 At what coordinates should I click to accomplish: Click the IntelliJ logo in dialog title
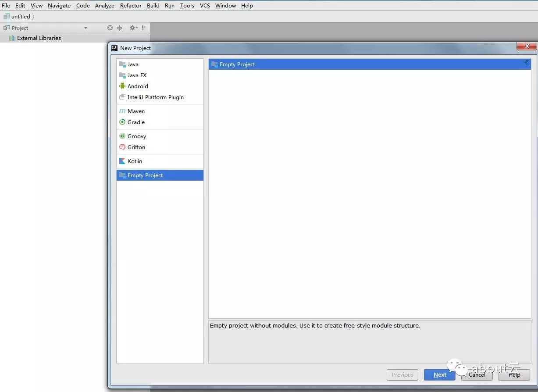click(x=114, y=48)
